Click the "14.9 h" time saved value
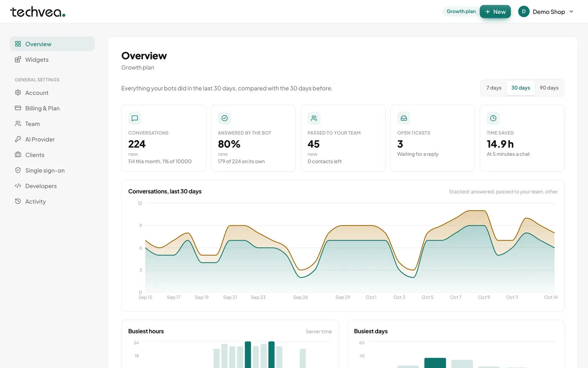The width and height of the screenshot is (588, 368). (x=500, y=144)
